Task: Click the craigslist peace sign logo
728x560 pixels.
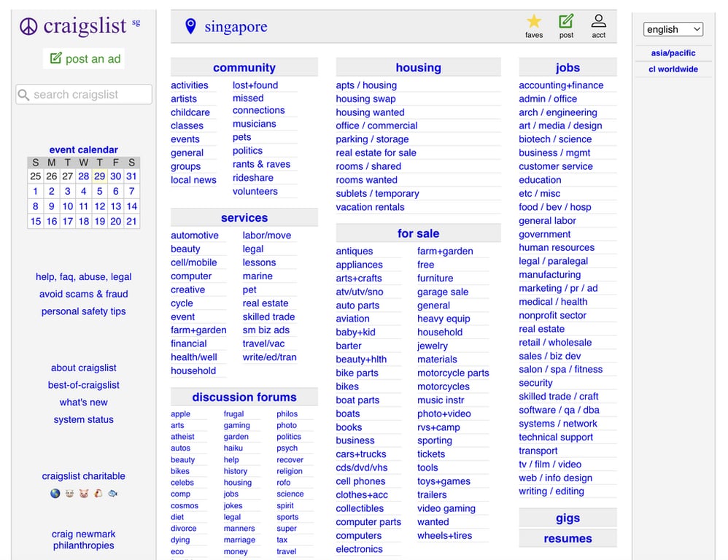Action: [28, 26]
